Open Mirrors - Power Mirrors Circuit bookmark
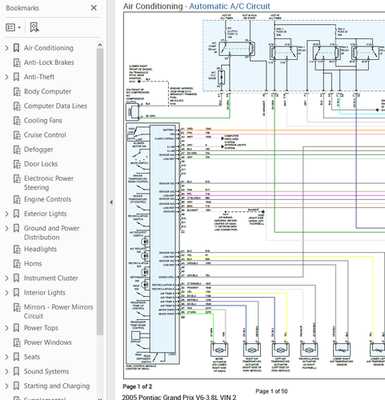This screenshot has height=400, width=385. 58,311
